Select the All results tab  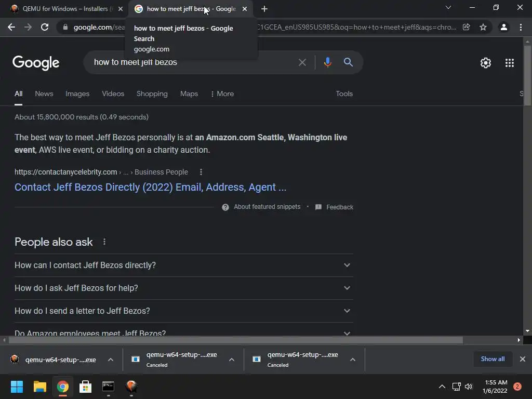18,94
